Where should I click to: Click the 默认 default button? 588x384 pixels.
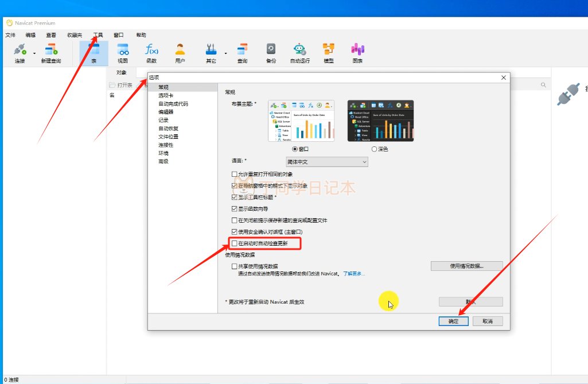470,301
